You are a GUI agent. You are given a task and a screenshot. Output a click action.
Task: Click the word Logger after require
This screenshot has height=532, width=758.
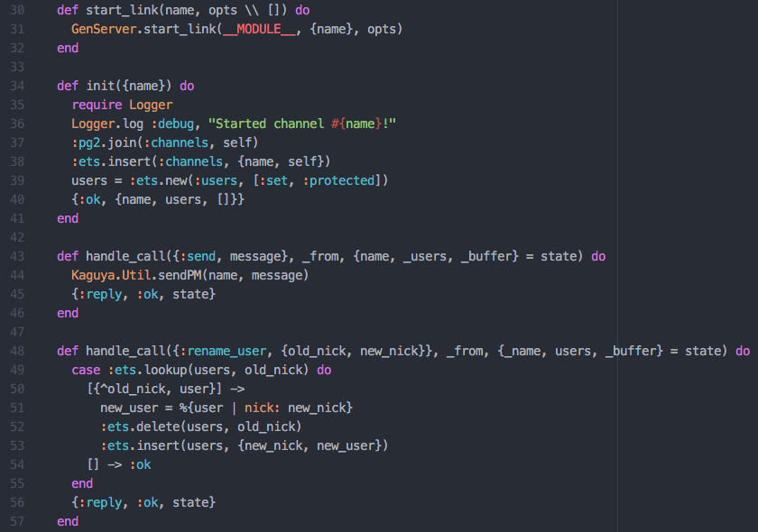click(151, 105)
